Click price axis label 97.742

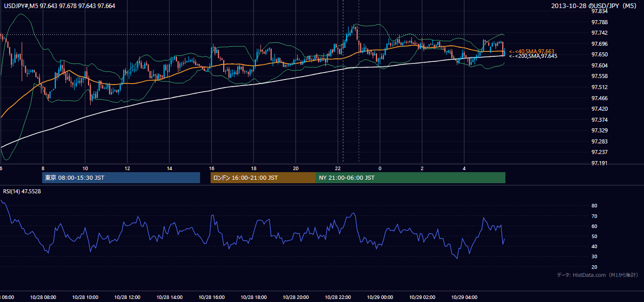coord(600,33)
